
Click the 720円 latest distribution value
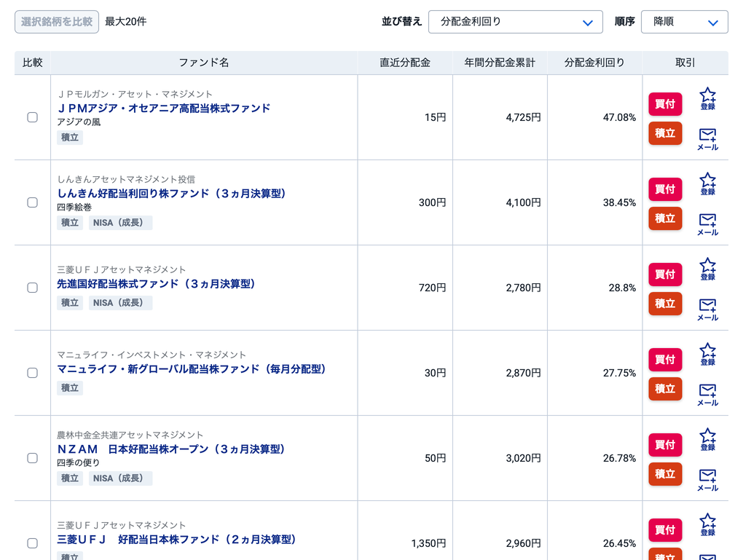(x=432, y=288)
